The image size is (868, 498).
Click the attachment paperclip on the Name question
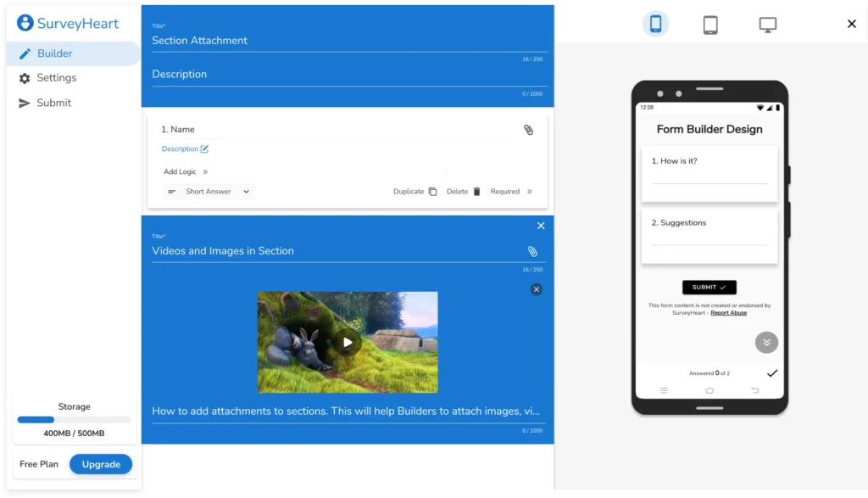528,130
